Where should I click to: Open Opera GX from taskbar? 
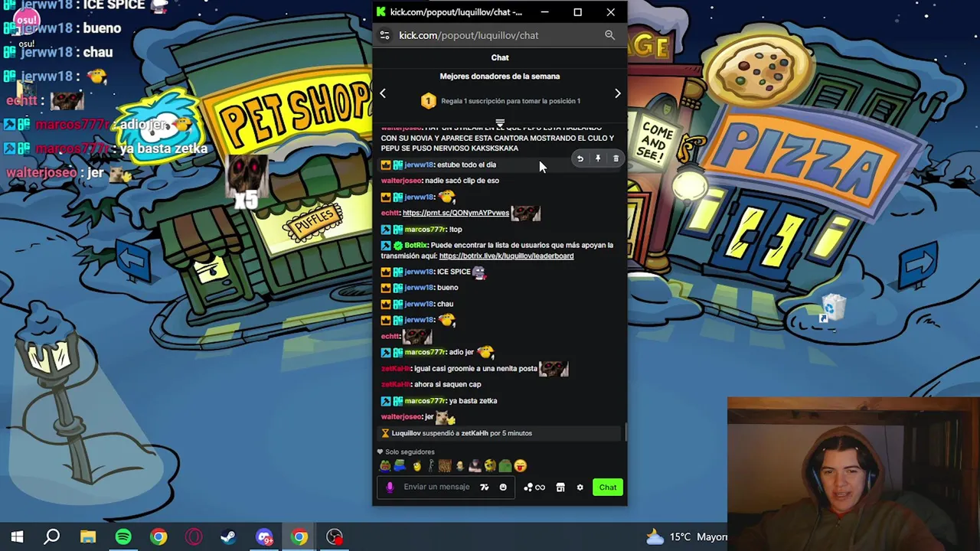pyautogui.click(x=194, y=537)
